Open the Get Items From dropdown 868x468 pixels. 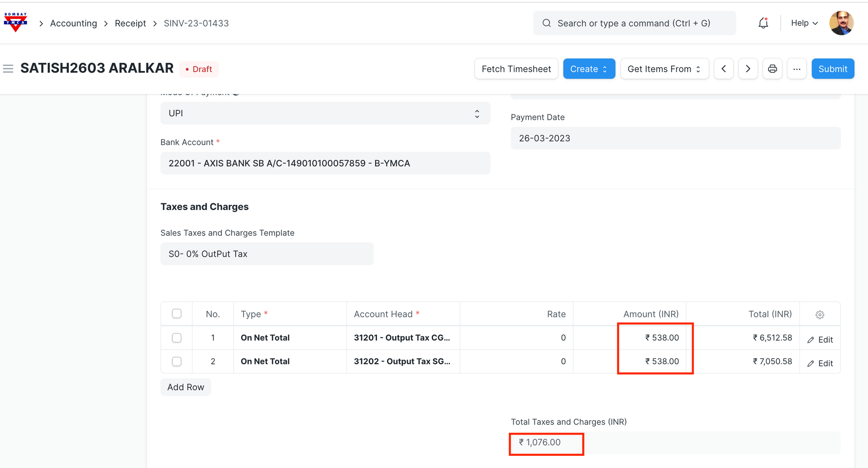click(664, 69)
